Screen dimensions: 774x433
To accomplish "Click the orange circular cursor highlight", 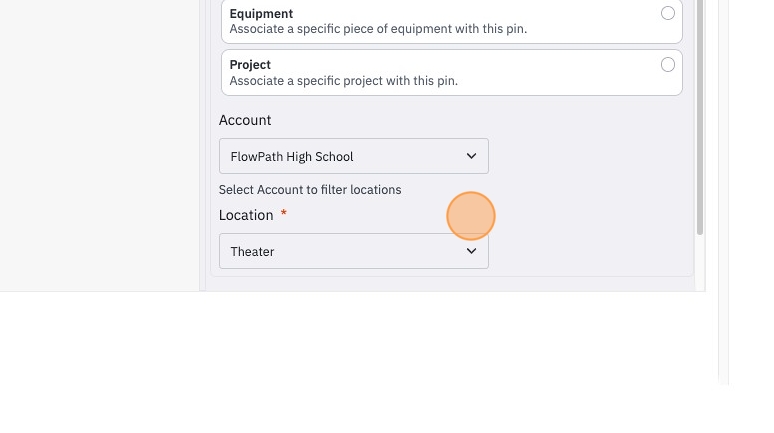I will pos(471,216).
